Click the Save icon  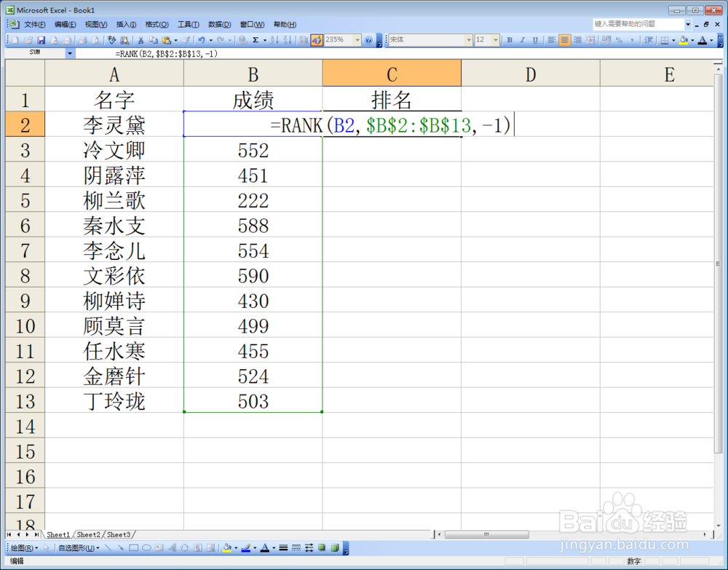point(41,40)
